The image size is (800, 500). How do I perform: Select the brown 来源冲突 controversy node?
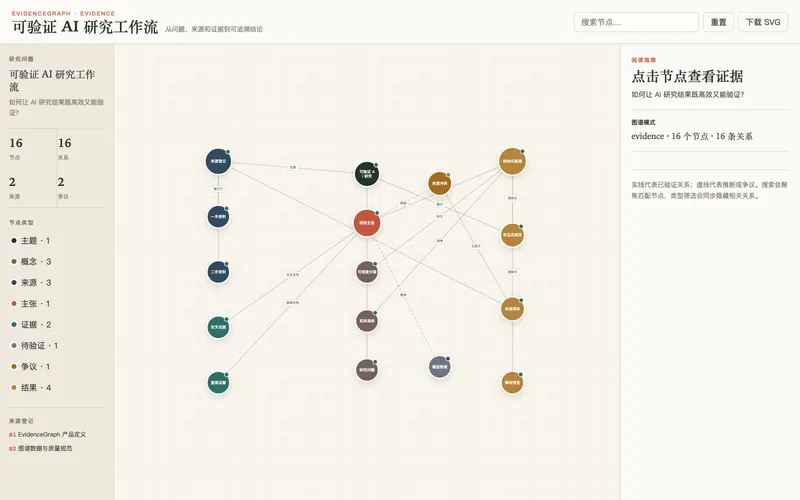(439, 183)
